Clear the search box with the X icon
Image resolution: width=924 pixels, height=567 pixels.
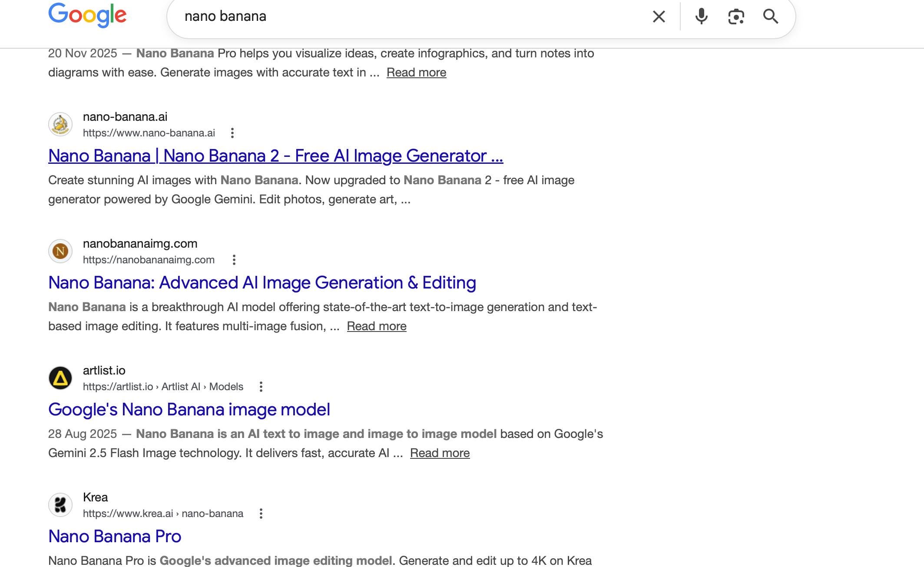click(659, 17)
